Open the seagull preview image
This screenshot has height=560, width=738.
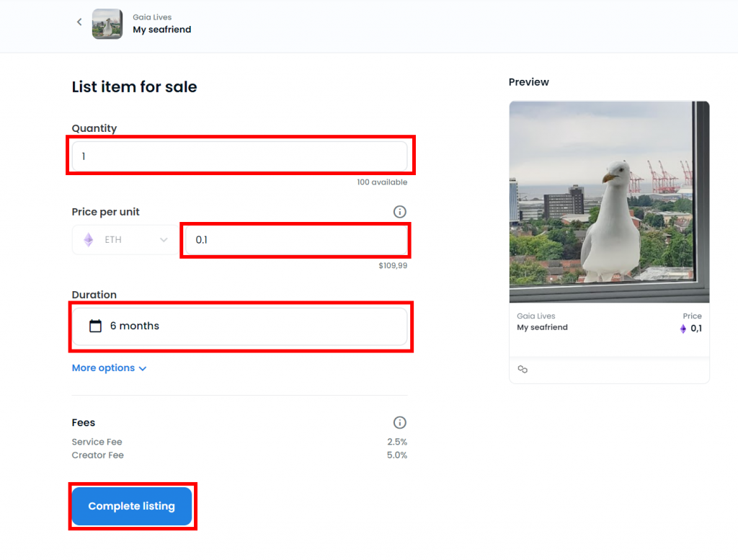click(x=609, y=202)
